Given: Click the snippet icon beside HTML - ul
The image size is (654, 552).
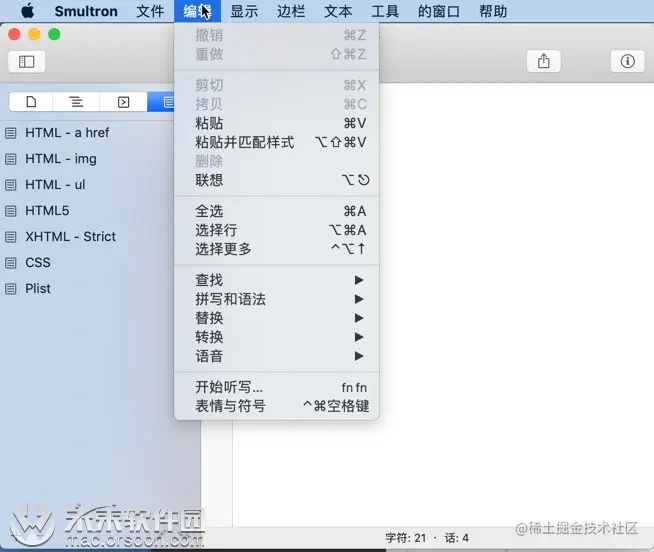Looking at the screenshot, I should [x=11, y=185].
